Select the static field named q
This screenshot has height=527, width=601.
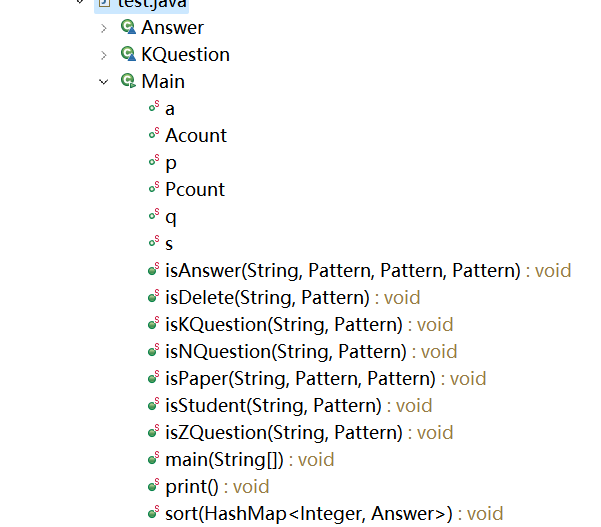pos(171,217)
